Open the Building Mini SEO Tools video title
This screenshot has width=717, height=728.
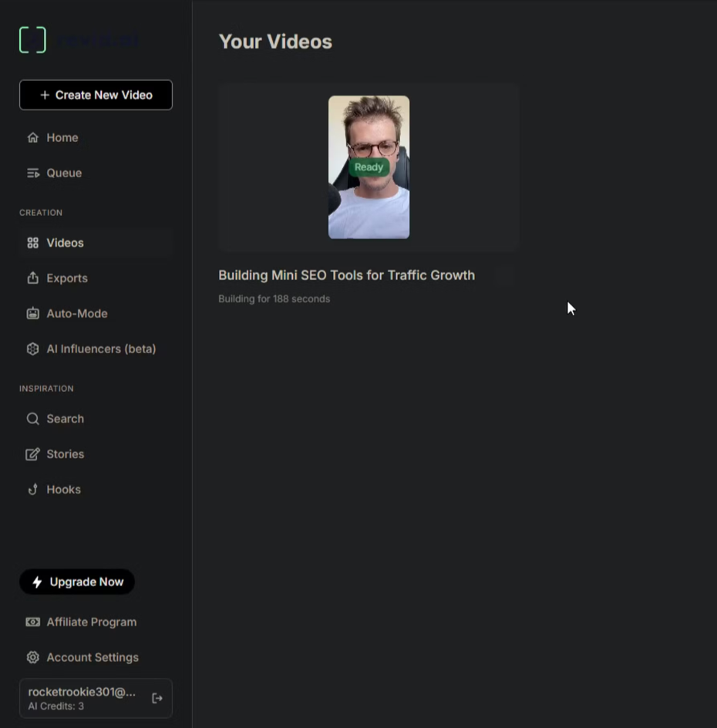coord(346,275)
